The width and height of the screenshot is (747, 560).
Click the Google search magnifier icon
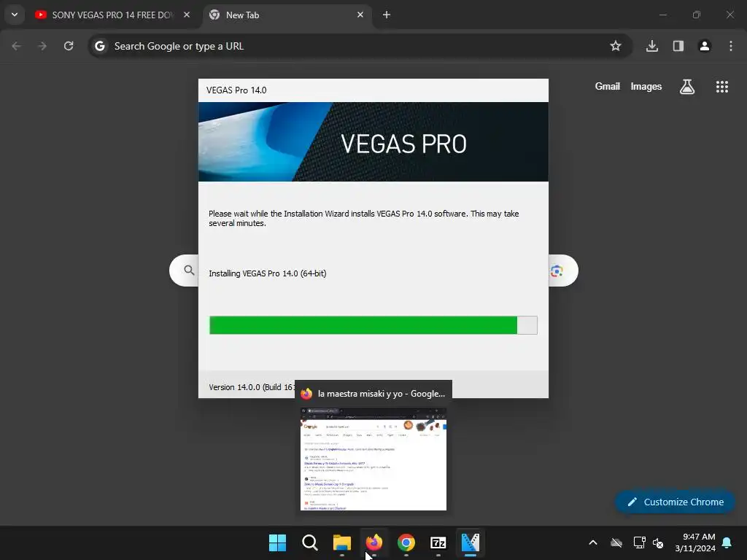189,271
